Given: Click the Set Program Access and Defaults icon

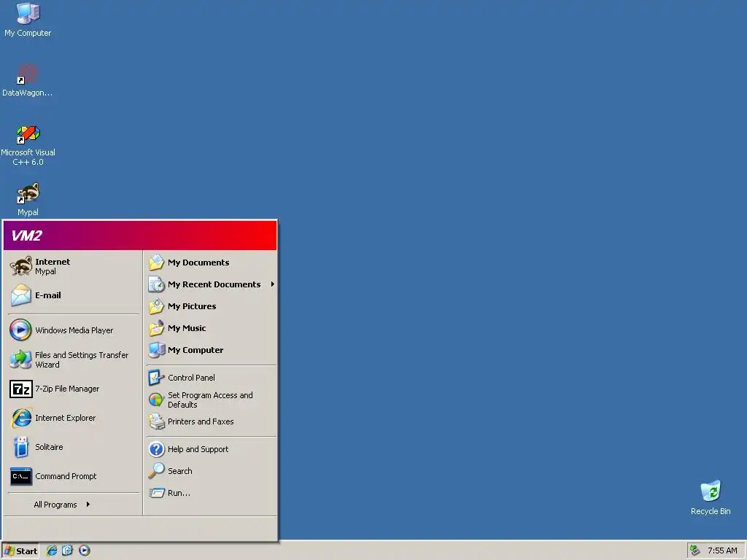Looking at the screenshot, I should click(156, 400).
